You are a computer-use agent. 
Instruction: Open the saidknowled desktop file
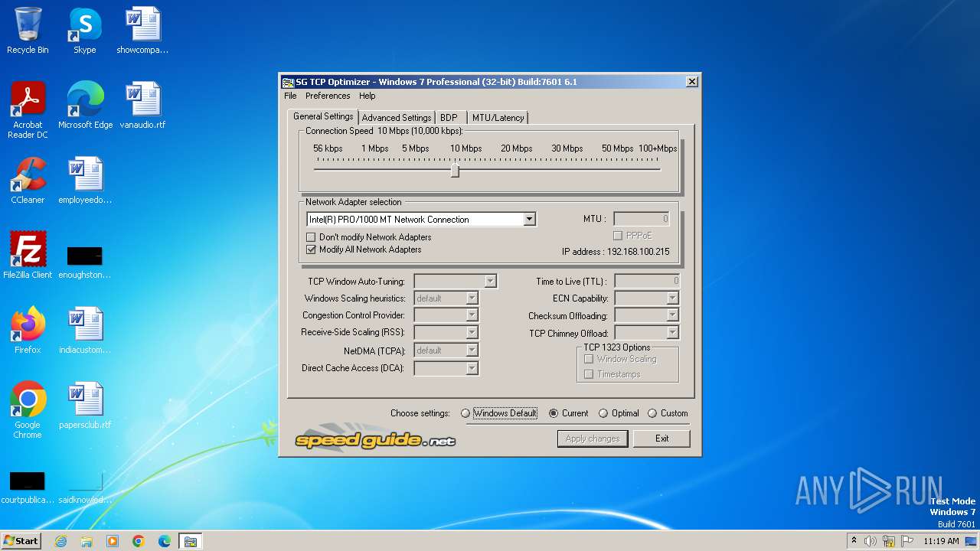pyautogui.click(x=85, y=487)
